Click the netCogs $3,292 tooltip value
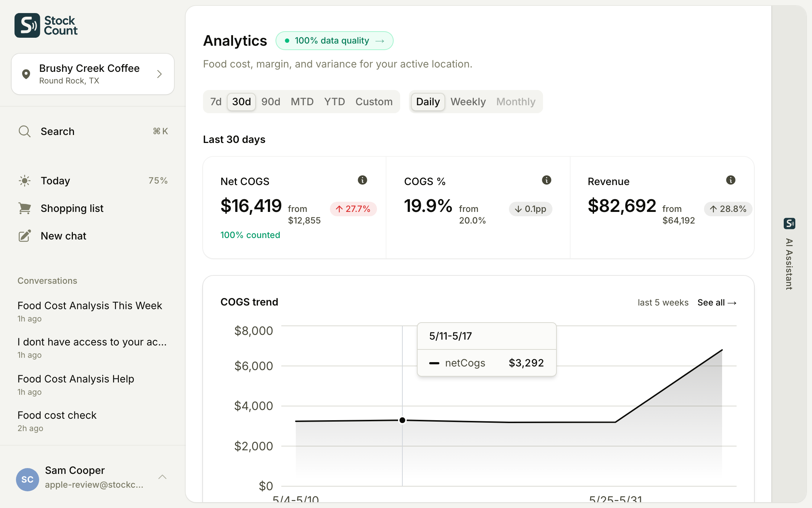The width and height of the screenshot is (812, 508). pos(526,363)
